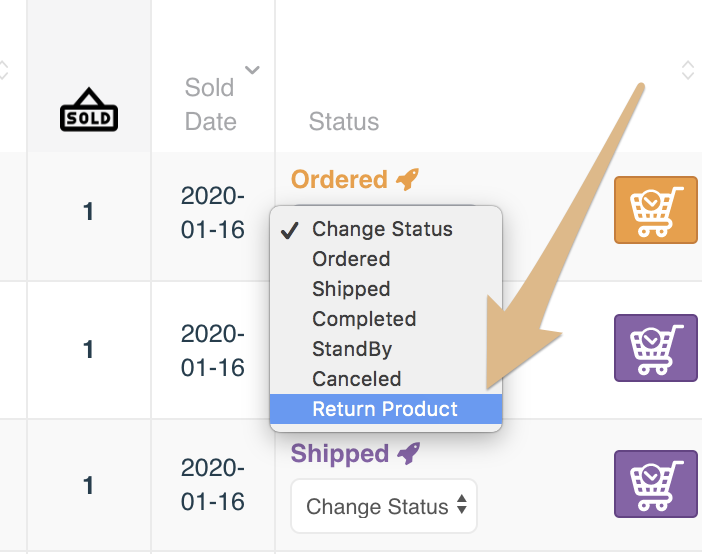This screenshot has width=702, height=554.
Task: Click the purple Shipped status label
Action: [340, 454]
